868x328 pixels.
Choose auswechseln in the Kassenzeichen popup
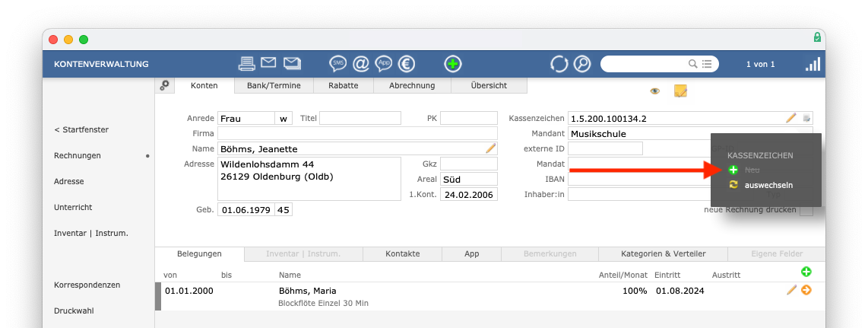768,185
